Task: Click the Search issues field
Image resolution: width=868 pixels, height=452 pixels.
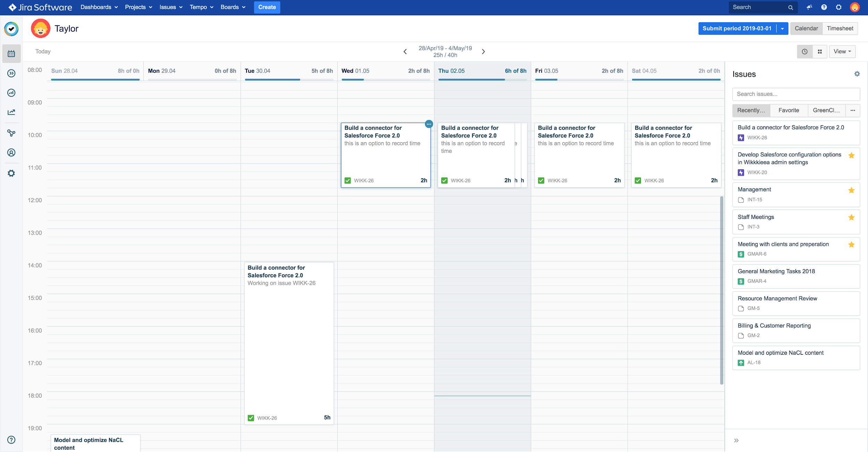Action: point(796,94)
